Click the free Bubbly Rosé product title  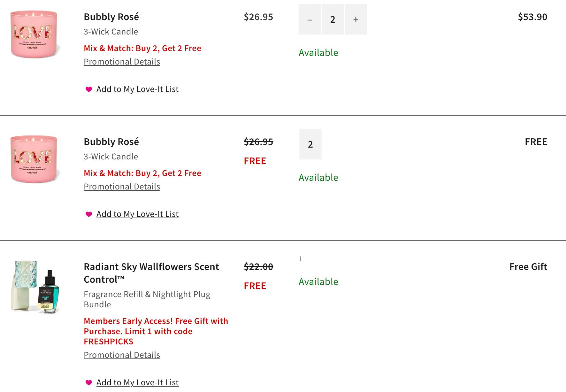(111, 142)
